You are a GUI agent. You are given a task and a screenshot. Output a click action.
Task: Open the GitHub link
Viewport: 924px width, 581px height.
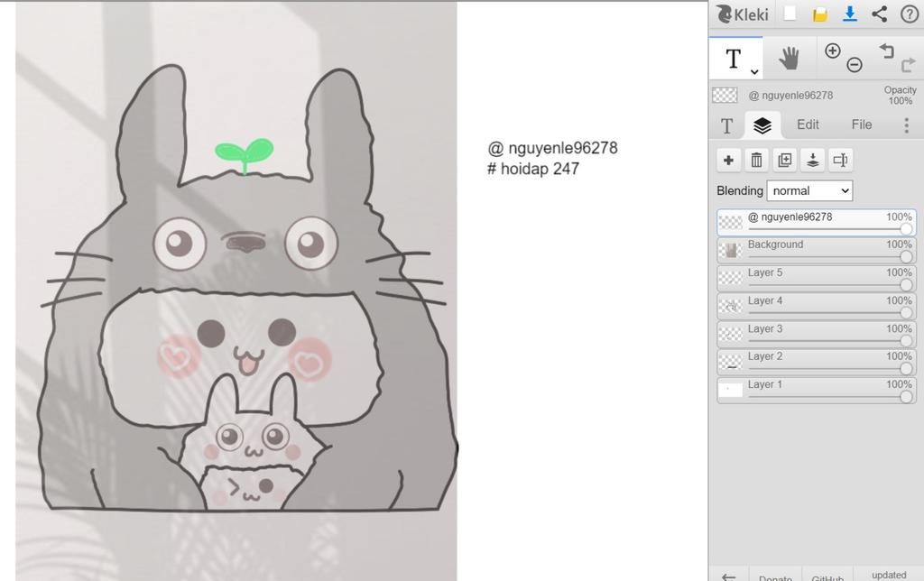(x=827, y=577)
